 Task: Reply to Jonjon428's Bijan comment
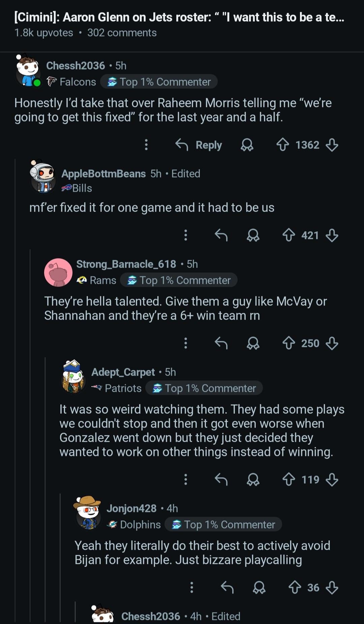227,588
